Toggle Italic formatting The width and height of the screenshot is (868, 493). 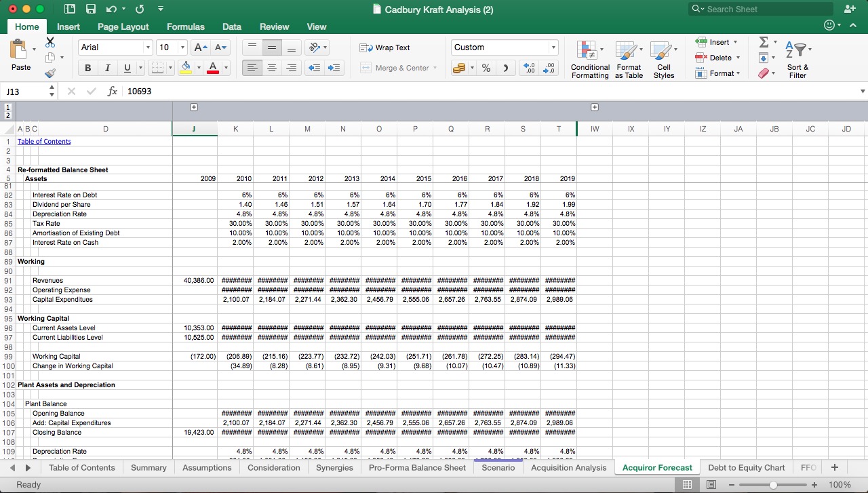coord(107,68)
